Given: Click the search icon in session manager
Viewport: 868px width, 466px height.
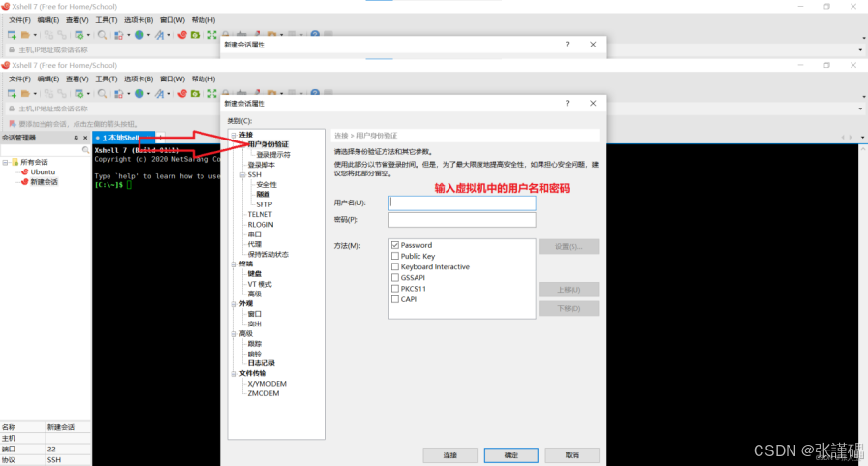Looking at the screenshot, I should coord(85,150).
